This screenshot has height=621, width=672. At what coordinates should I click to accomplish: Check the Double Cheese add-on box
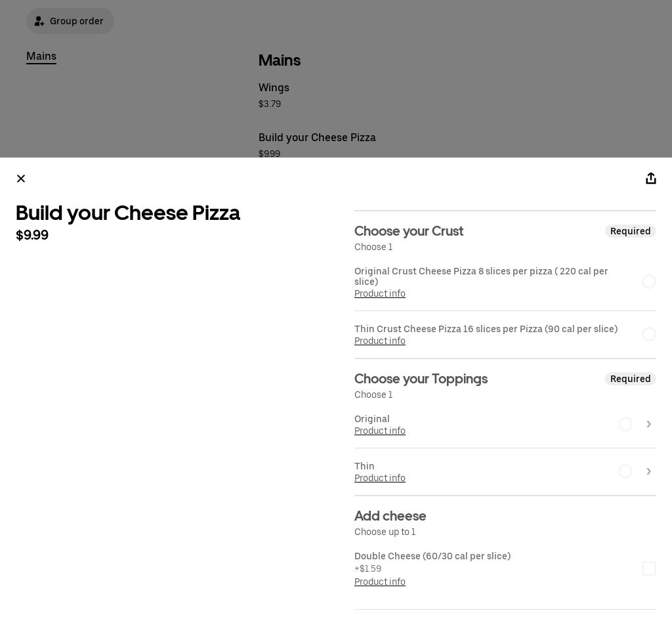coord(649,568)
